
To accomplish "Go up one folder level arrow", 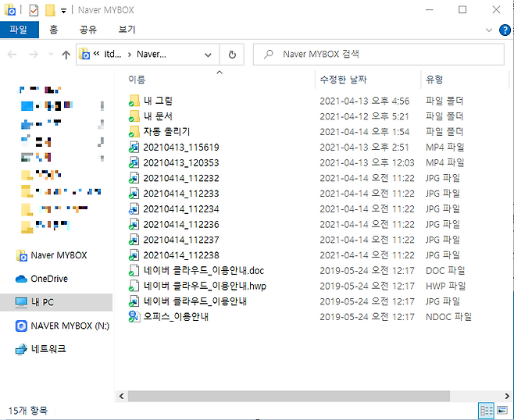I will tap(66, 55).
